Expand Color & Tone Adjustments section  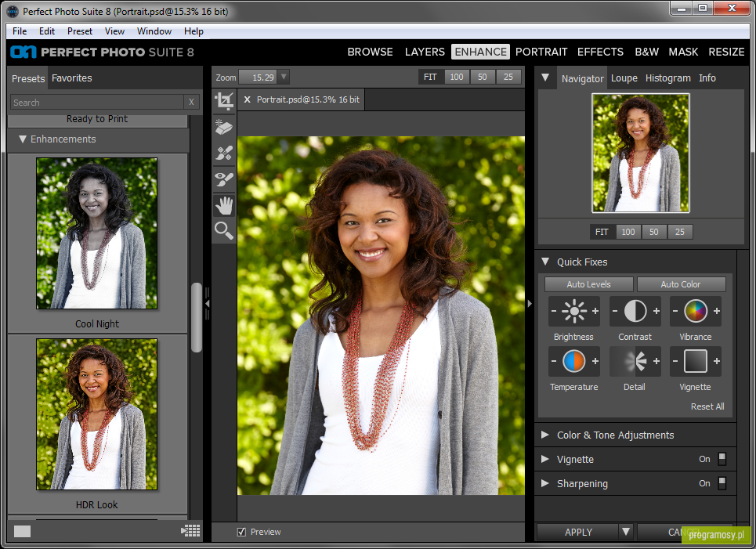544,435
